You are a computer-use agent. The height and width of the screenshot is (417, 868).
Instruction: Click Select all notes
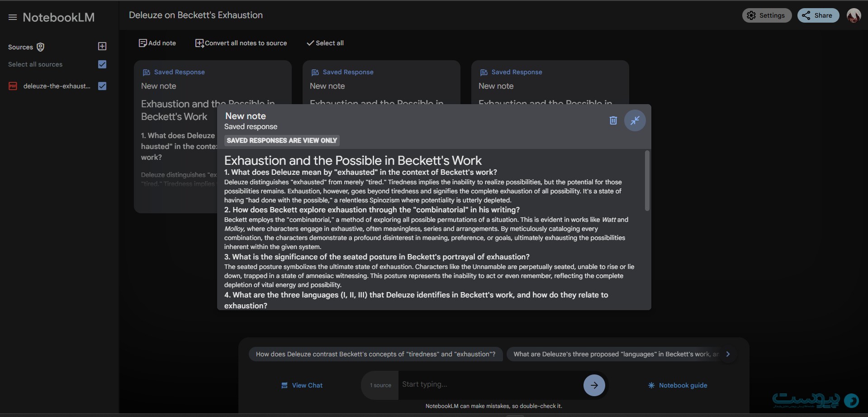pyautogui.click(x=325, y=43)
